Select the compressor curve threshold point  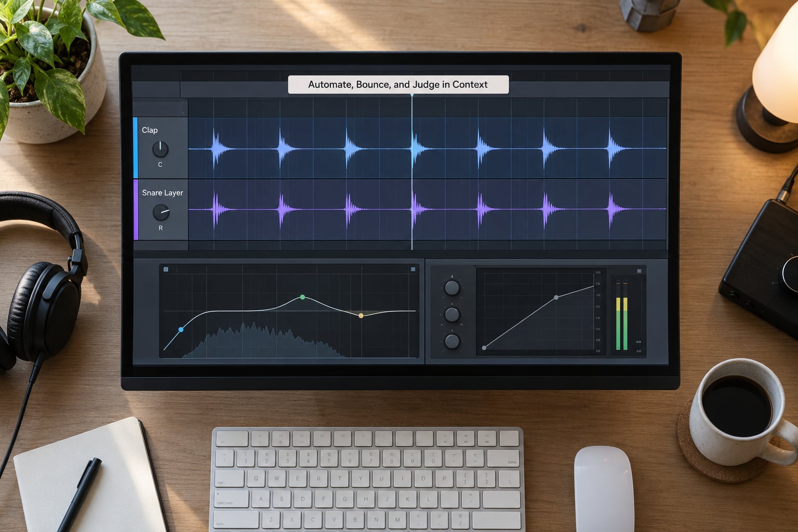[x=556, y=297]
